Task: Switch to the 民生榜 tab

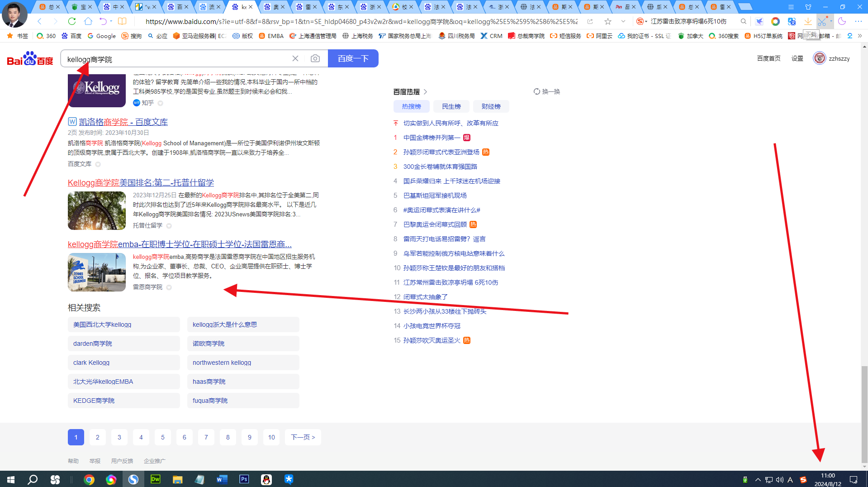Action: point(451,106)
